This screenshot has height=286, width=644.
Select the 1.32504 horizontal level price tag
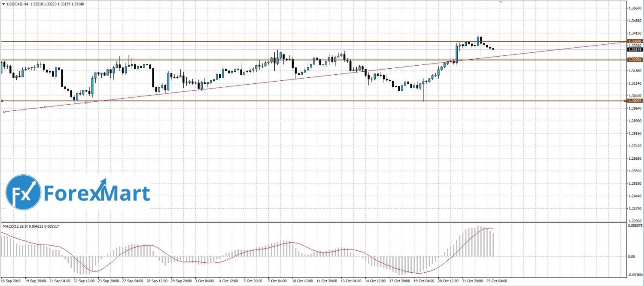635,60
